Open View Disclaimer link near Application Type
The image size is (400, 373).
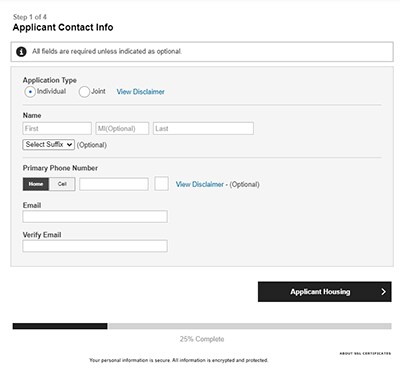point(140,92)
